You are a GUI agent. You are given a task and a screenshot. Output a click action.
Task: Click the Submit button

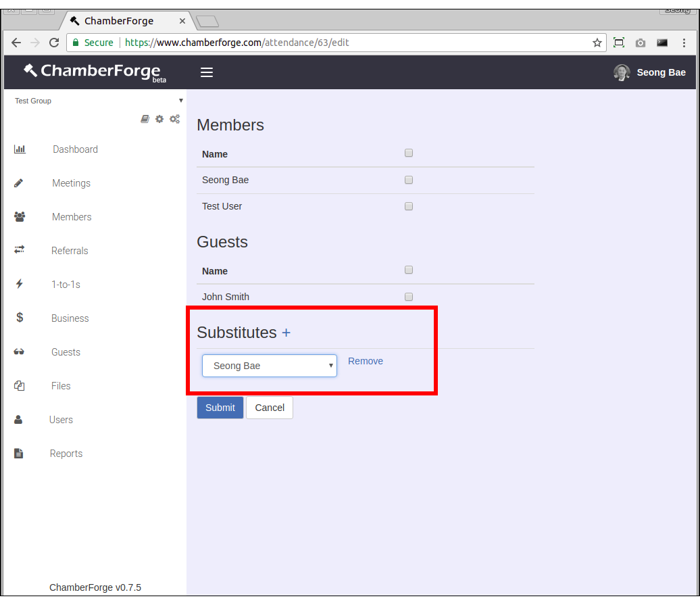220,408
